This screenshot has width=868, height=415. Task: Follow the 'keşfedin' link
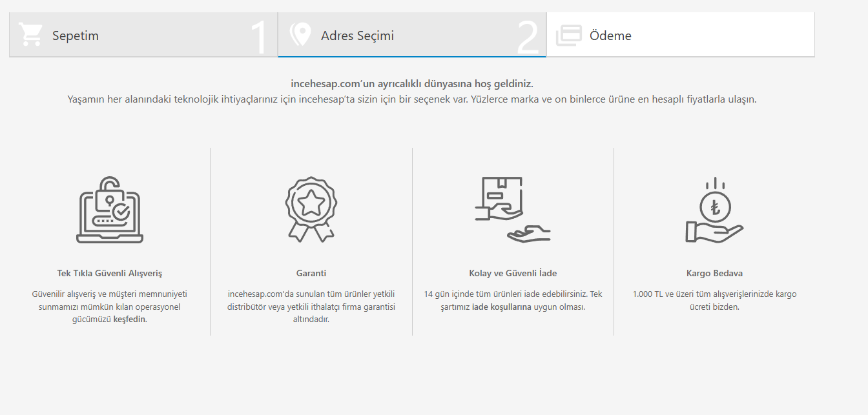(x=130, y=319)
